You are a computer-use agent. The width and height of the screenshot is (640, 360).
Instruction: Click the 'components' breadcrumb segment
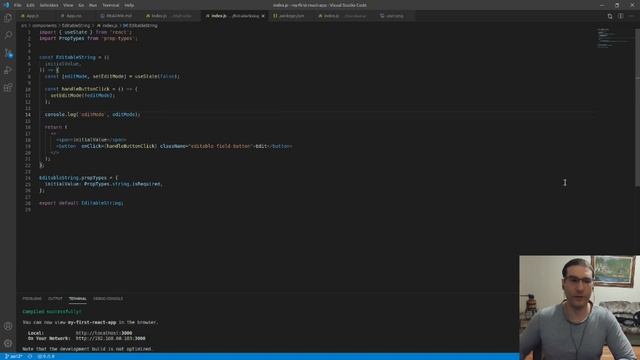pyautogui.click(x=44, y=25)
